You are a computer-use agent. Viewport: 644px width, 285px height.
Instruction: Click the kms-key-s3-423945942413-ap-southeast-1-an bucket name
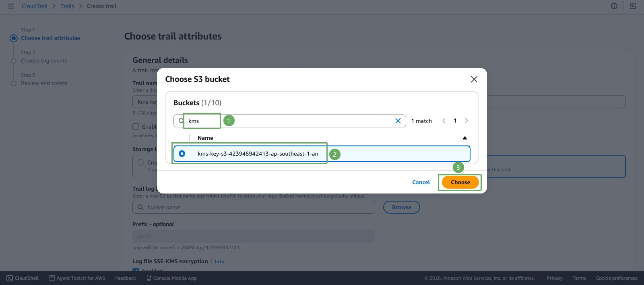pos(258,154)
